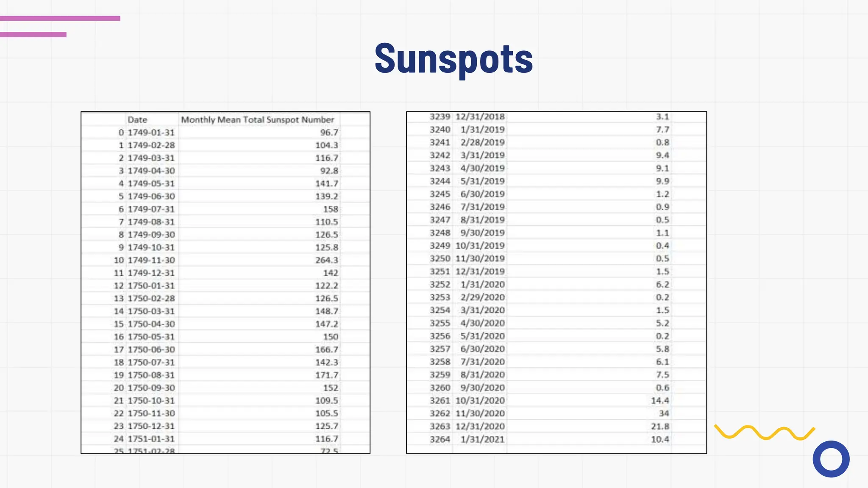Select the 1749-09-30 date cell
The width and height of the screenshot is (868, 488).
click(x=151, y=234)
